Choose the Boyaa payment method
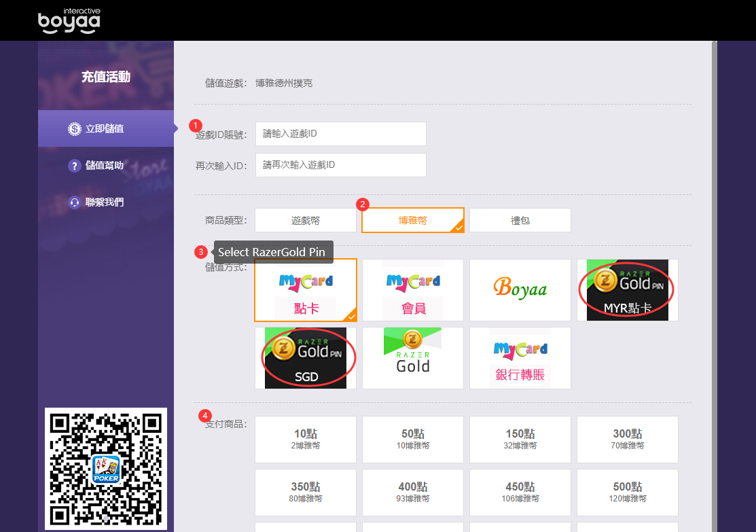This screenshot has width=756, height=532. [x=520, y=290]
